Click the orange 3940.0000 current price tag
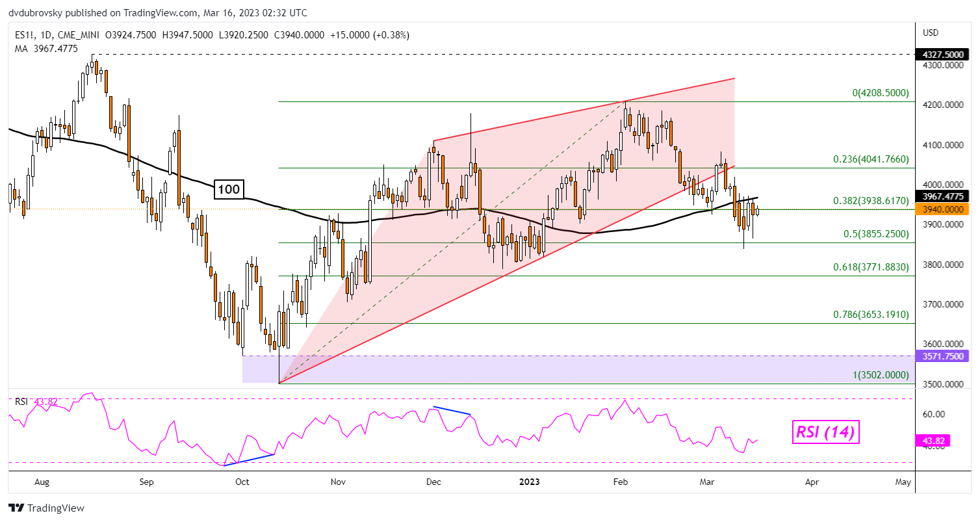Viewport: 980px width, 522px height. pyautogui.click(x=942, y=209)
